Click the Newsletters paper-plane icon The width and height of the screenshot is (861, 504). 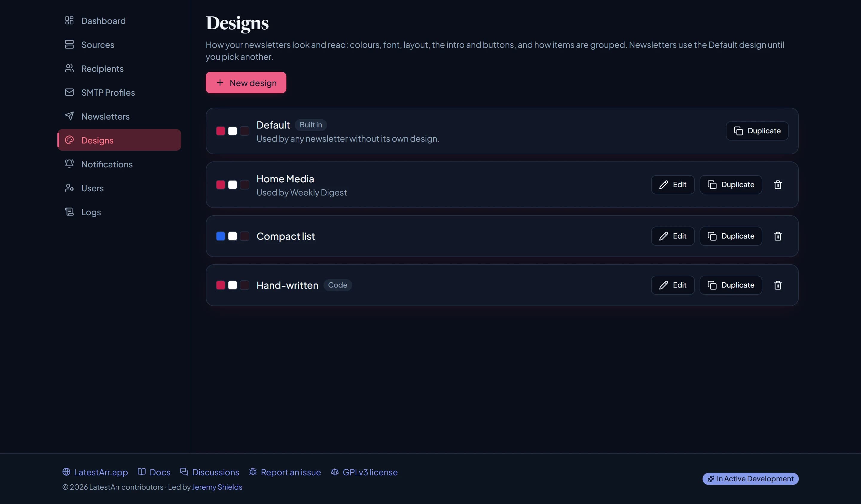coord(69,116)
